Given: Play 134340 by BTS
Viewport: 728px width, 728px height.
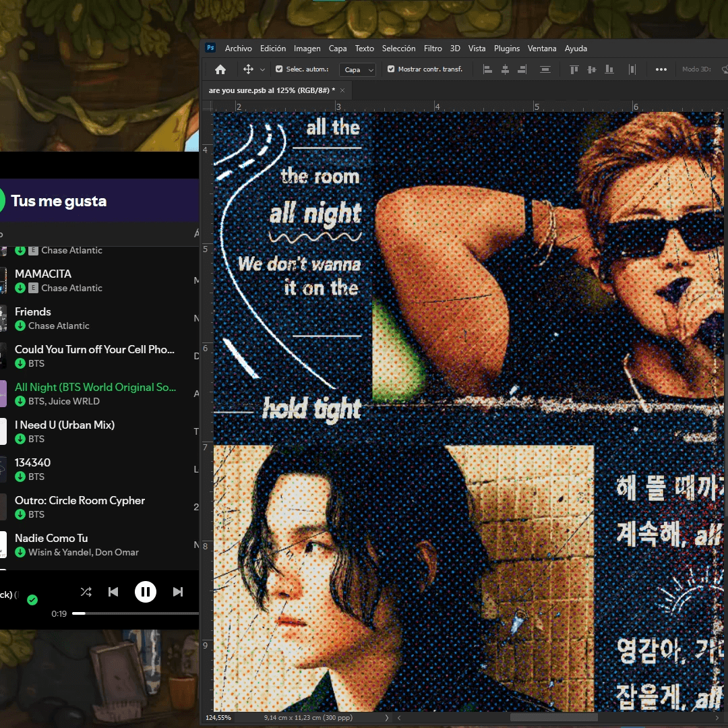Looking at the screenshot, I should (x=32, y=462).
